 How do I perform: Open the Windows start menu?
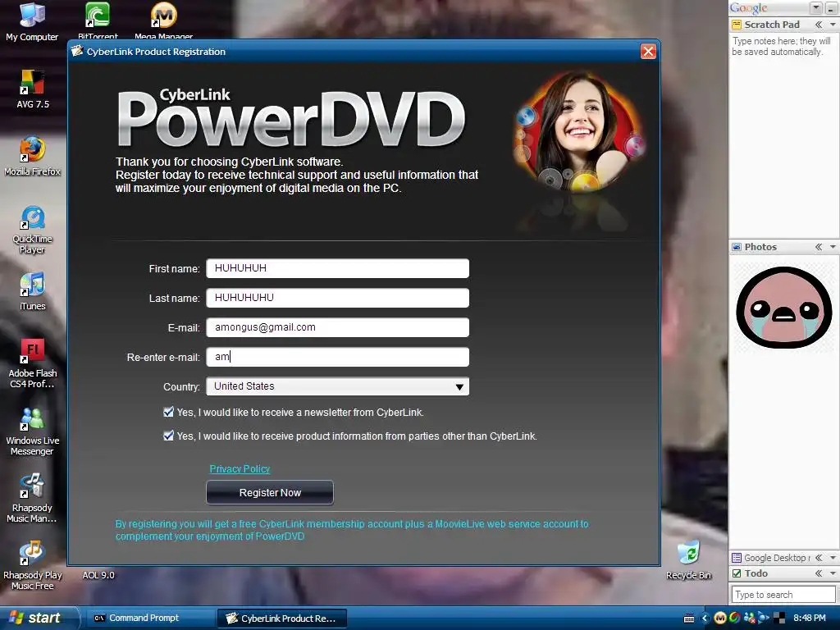[x=38, y=619]
